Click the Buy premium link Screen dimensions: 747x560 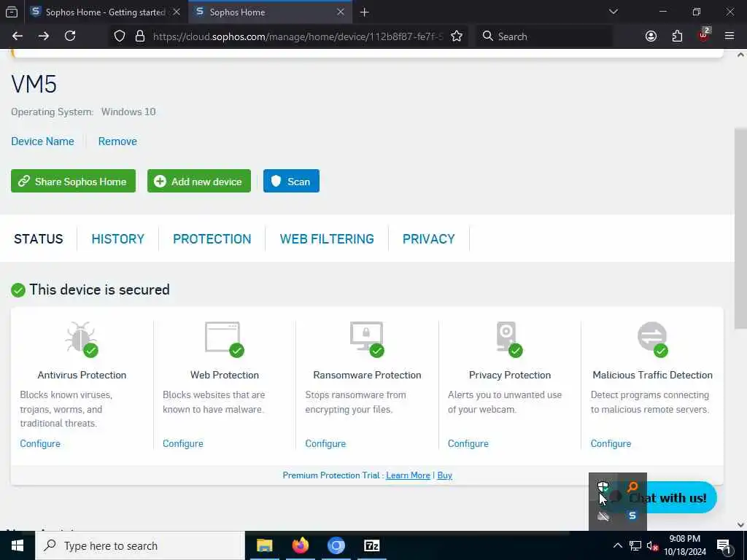click(x=444, y=475)
